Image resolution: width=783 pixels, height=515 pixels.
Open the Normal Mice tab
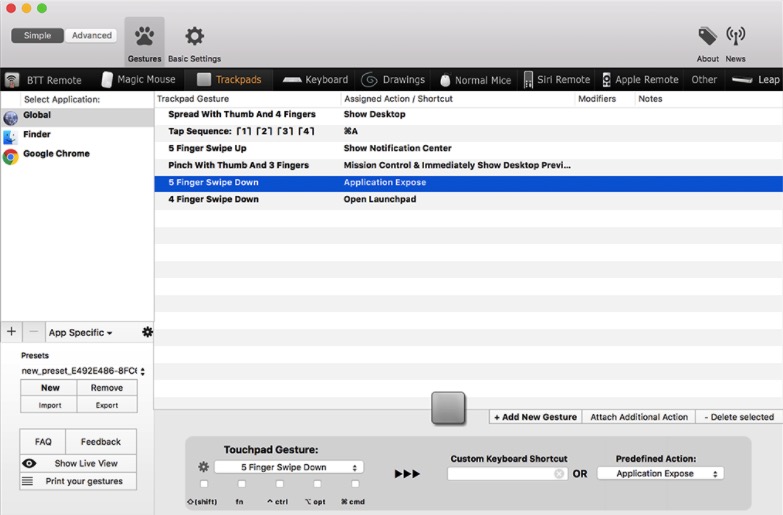point(475,80)
